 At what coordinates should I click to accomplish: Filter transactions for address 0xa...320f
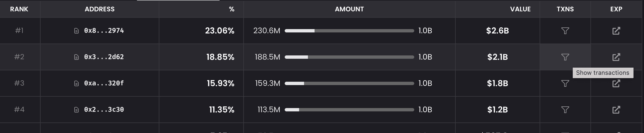click(x=565, y=83)
